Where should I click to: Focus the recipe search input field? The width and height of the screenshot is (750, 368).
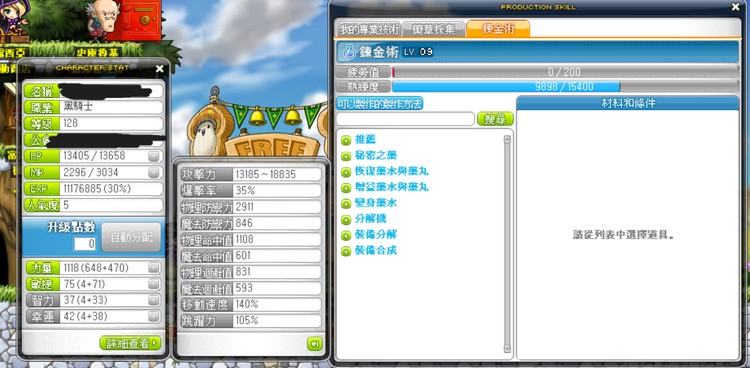point(405,119)
